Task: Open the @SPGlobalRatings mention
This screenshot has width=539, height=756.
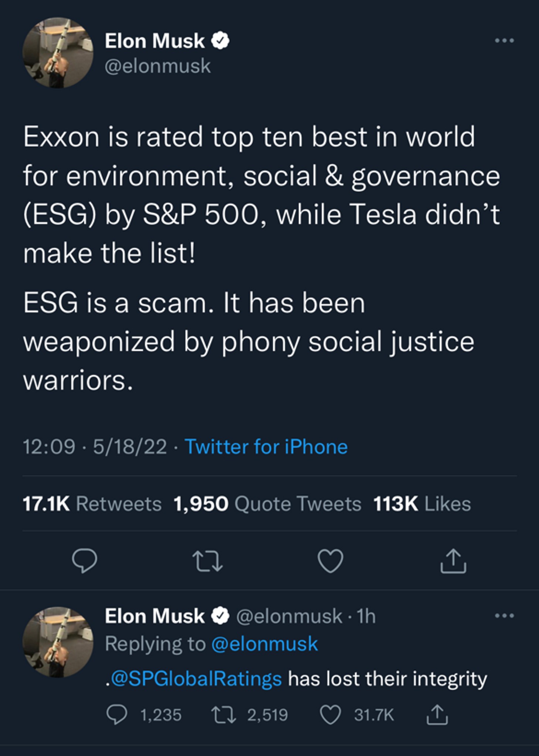Action: click(196, 679)
